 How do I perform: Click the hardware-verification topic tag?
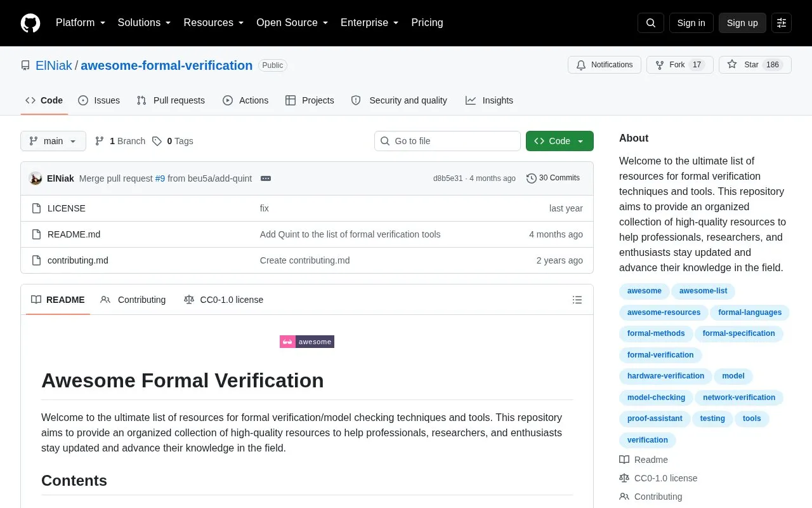tap(665, 376)
